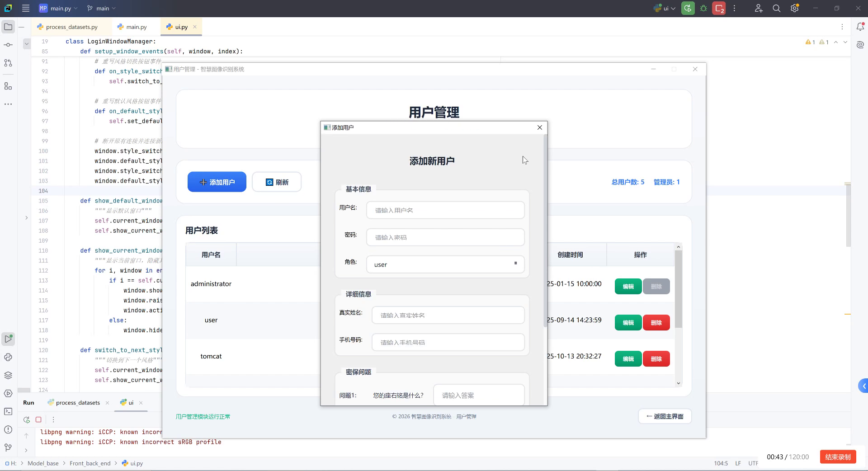Expand the run configuration list next to main.py
This screenshot has width=868, height=471.
[76, 8]
